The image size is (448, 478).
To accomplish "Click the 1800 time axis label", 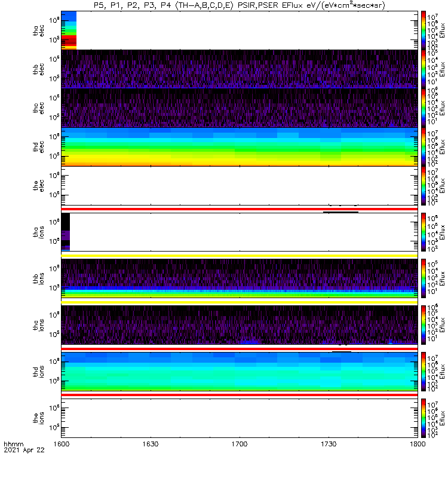I will pyautogui.click(x=418, y=444).
